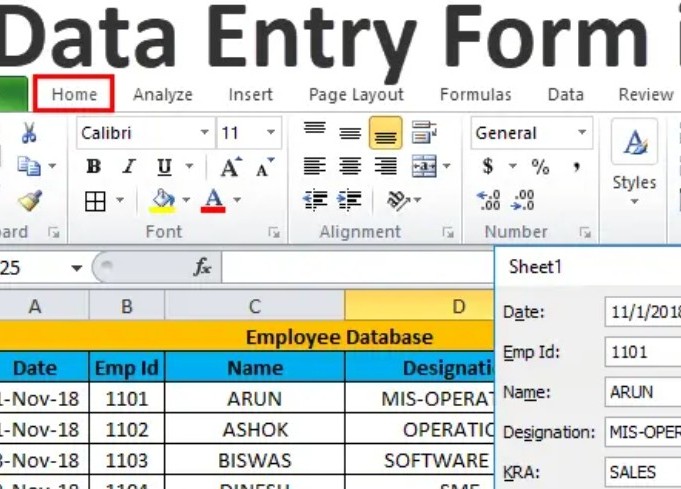Decrease Decimal places icon
681x489 pixels.
pyautogui.click(x=522, y=200)
